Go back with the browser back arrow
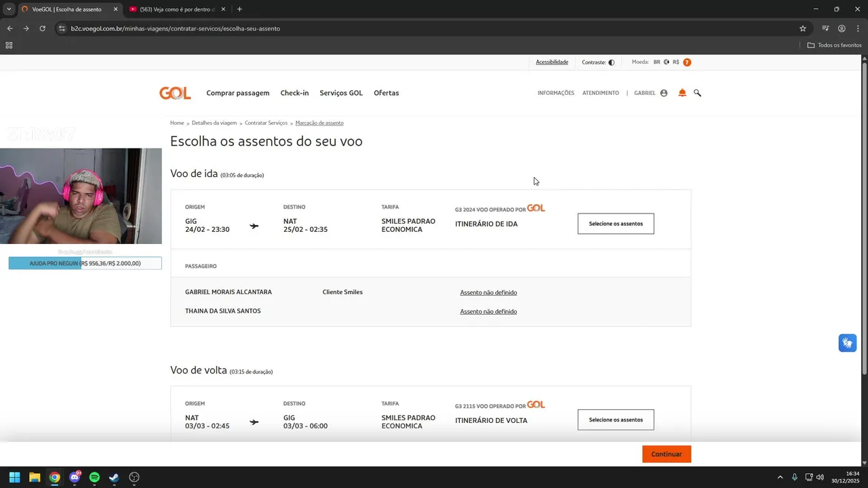 click(x=9, y=28)
